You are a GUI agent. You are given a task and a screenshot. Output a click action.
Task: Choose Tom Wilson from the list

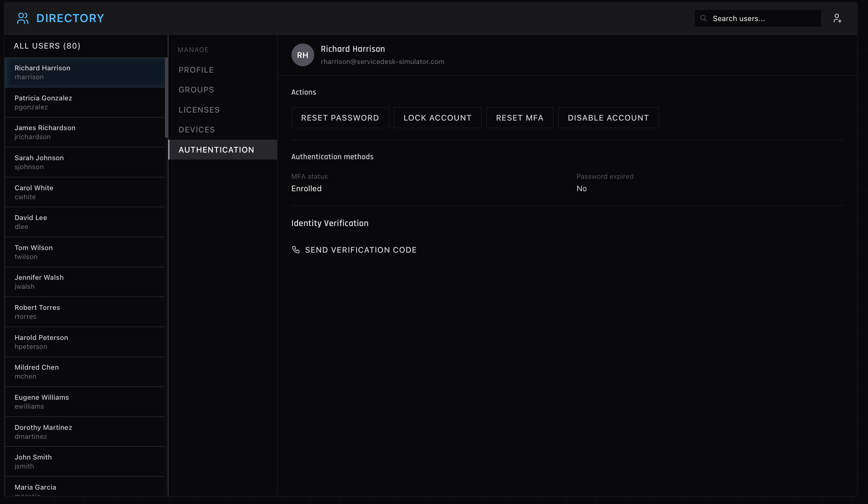85,252
